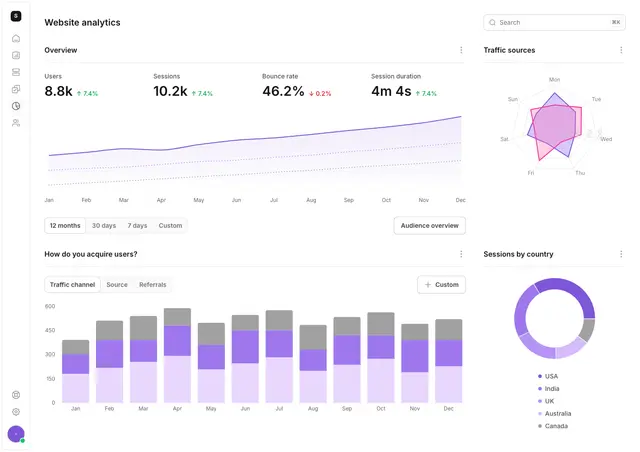
Task: Click the Users 8.8k metric value
Action: pos(58,91)
